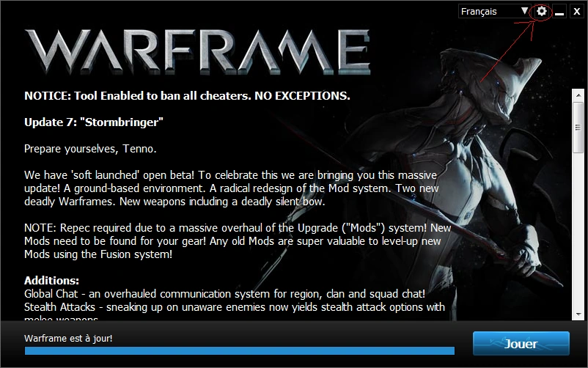Click the Additions heading in patch notes

[x=52, y=281]
